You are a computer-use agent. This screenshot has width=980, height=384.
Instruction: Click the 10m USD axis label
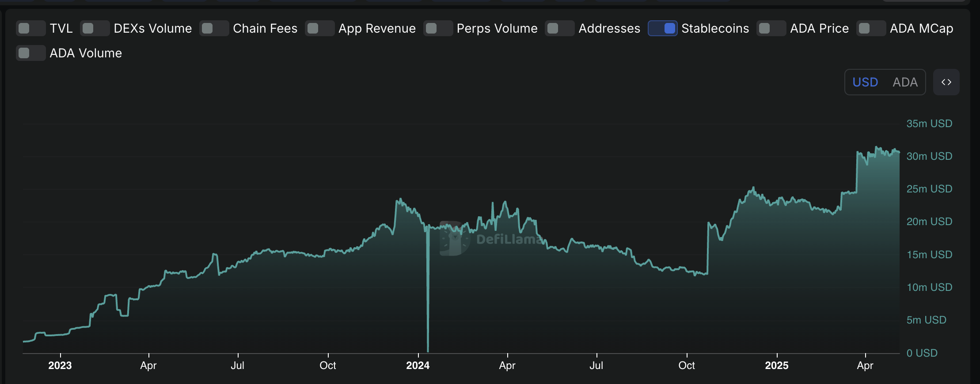[x=929, y=287]
